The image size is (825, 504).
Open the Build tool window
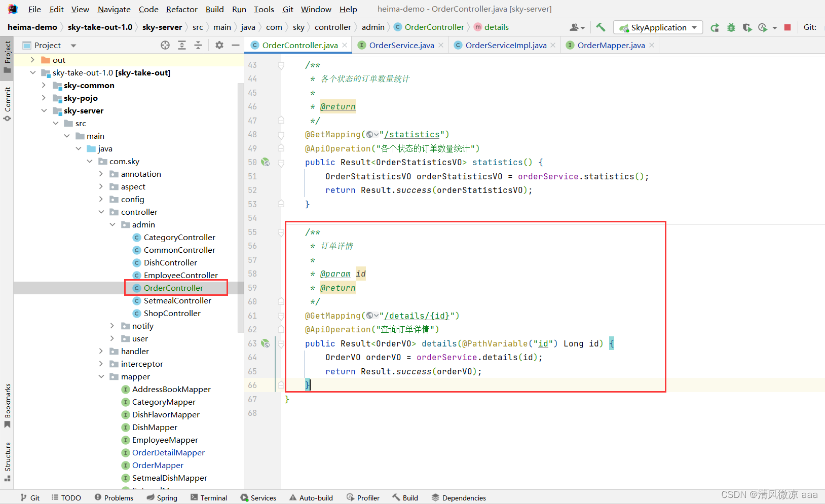[x=405, y=498]
